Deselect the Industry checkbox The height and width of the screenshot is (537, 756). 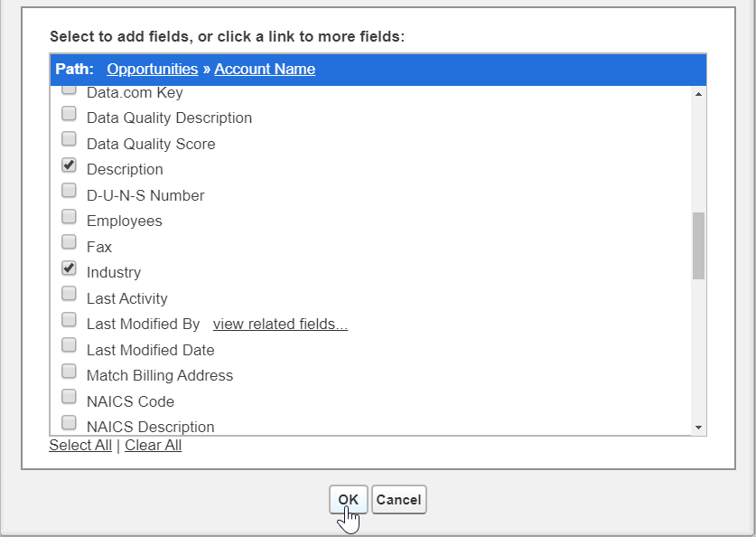pyautogui.click(x=69, y=268)
